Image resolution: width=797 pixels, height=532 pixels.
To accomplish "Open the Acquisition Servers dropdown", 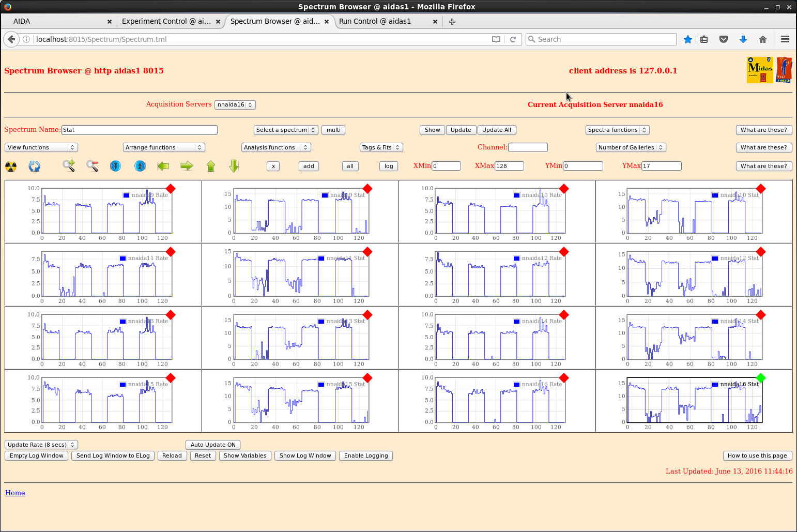I will coord(235,104).
